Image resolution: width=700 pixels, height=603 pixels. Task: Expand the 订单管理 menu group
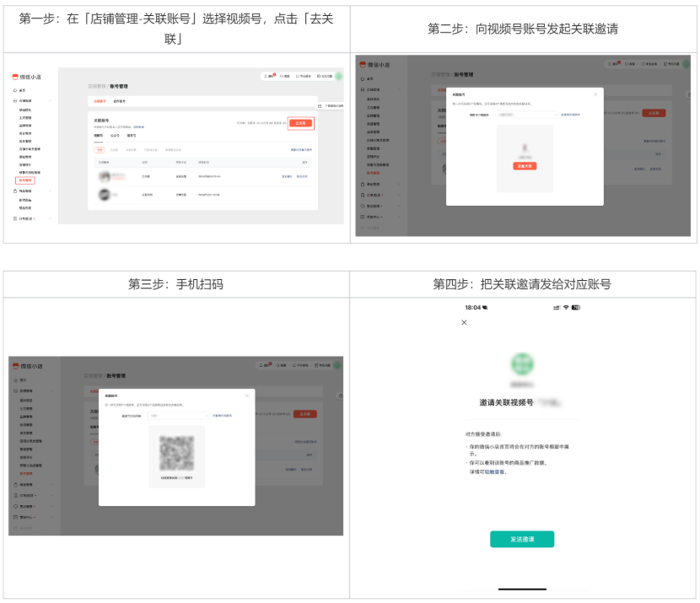pos(49,218)
